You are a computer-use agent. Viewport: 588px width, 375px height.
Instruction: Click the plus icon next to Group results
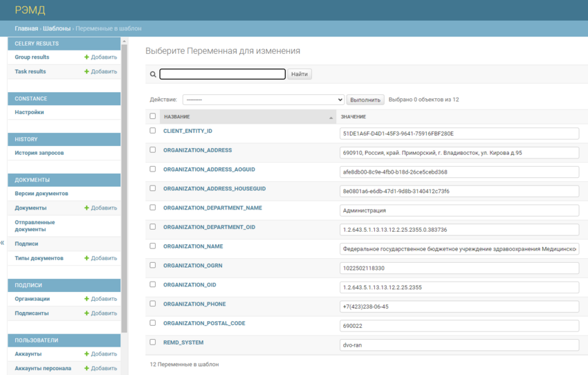coord(86,57)
